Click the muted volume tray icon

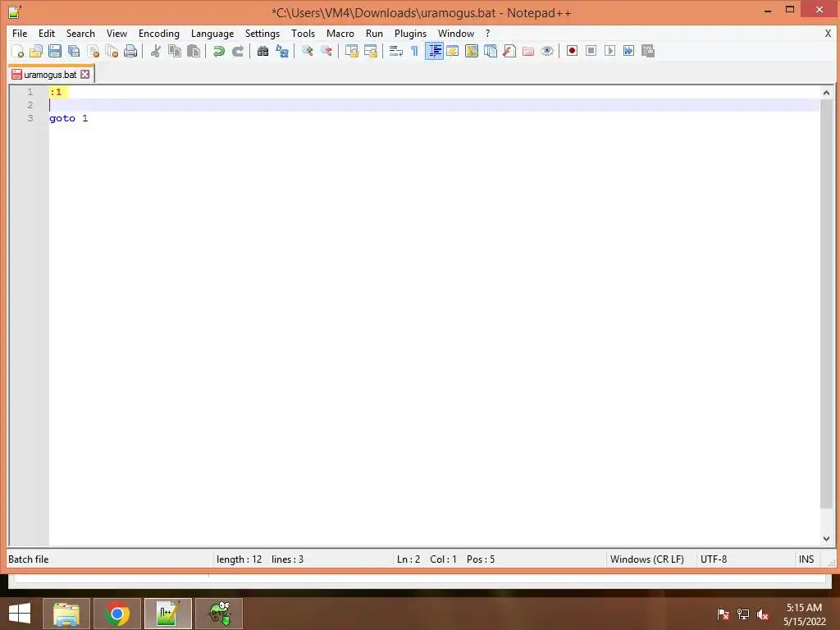(763, 614)
